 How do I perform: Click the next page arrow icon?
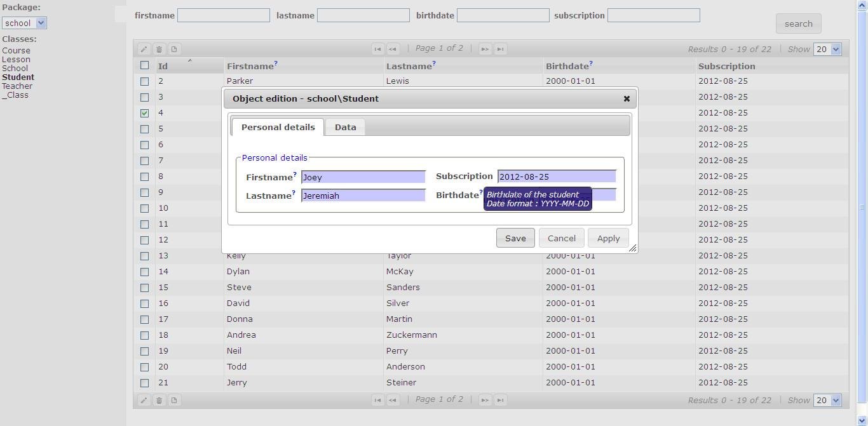tap(485, 48)
